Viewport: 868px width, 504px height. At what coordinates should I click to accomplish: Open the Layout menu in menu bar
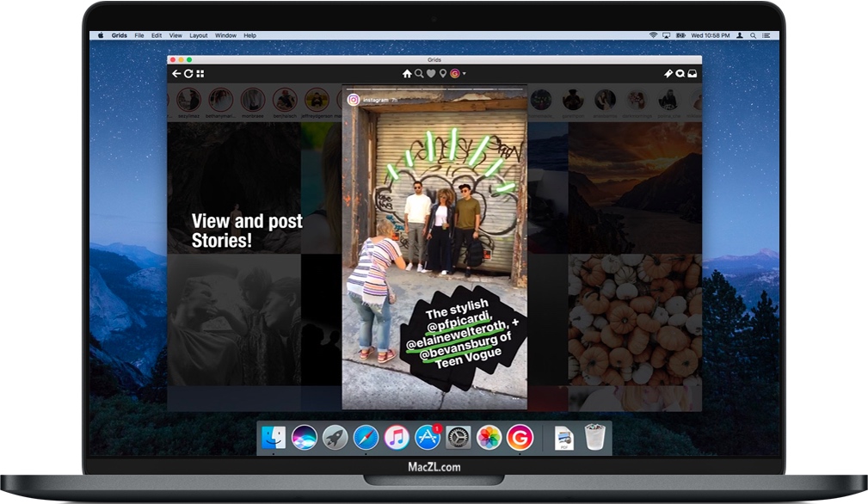199,35
